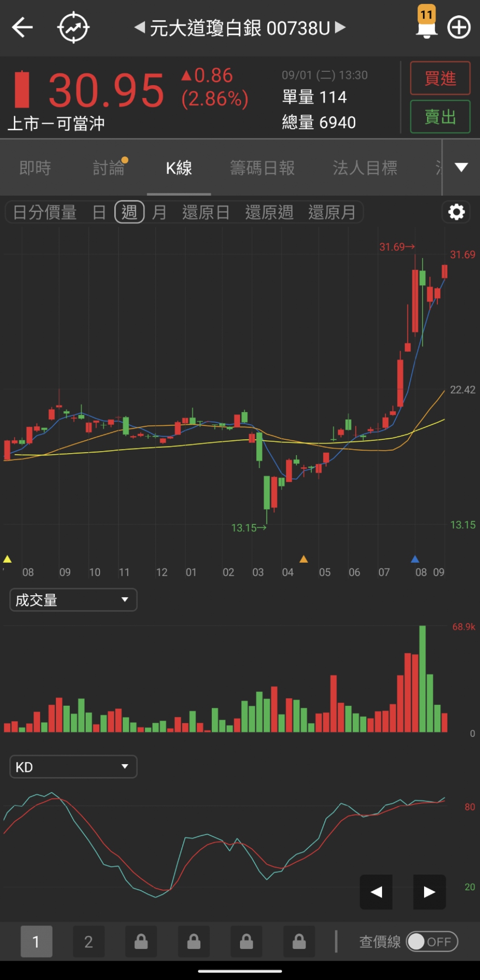Open the notification bell with badge 11
Screen dimensions: 480x980
(x=426, y=24)
